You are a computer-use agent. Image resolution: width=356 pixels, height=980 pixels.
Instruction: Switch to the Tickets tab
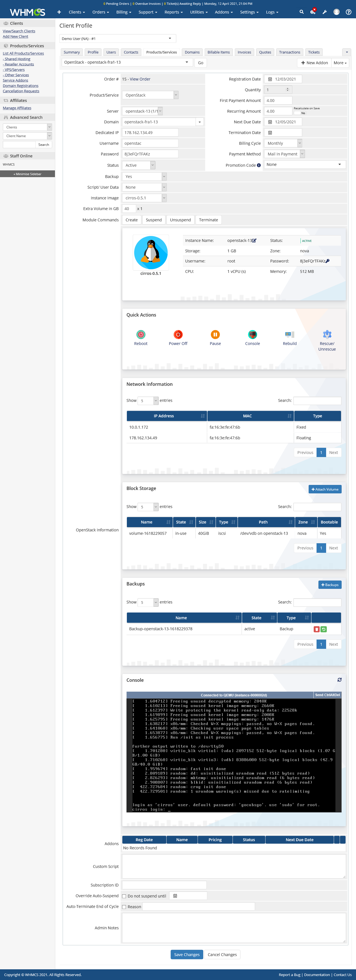click(314, 52)
